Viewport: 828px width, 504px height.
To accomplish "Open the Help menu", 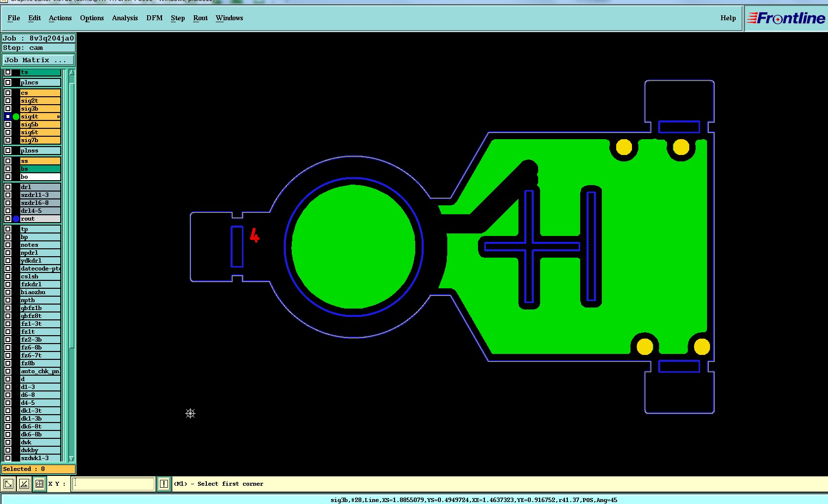I will [728, 18].
